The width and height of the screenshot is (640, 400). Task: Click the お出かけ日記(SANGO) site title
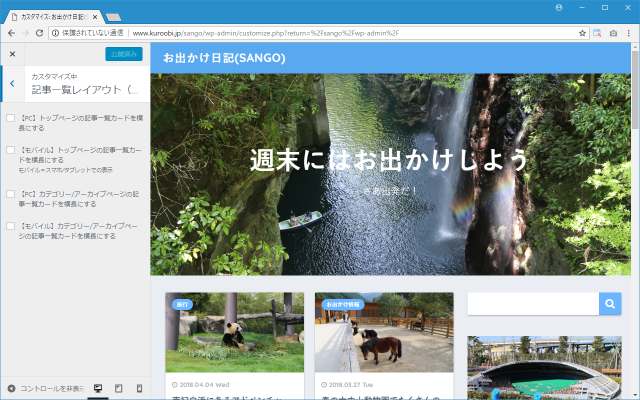point(224,58)
